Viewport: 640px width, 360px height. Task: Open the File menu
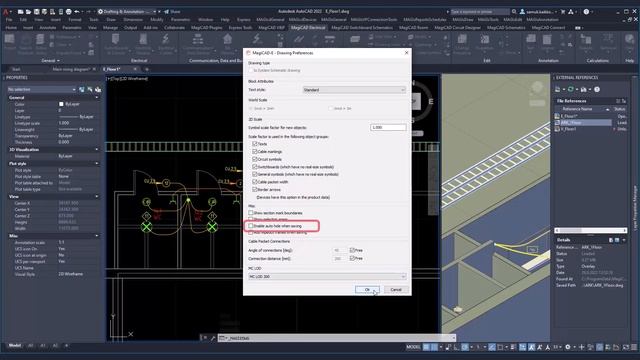pos(9,20)
